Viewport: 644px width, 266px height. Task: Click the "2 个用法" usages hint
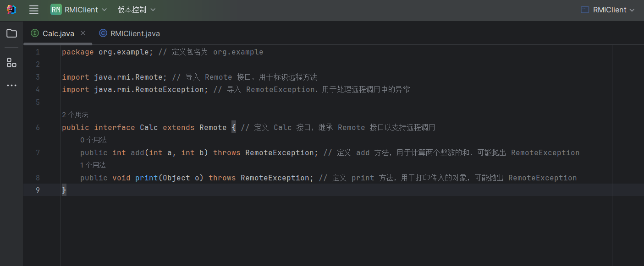[x=75, y=115]
